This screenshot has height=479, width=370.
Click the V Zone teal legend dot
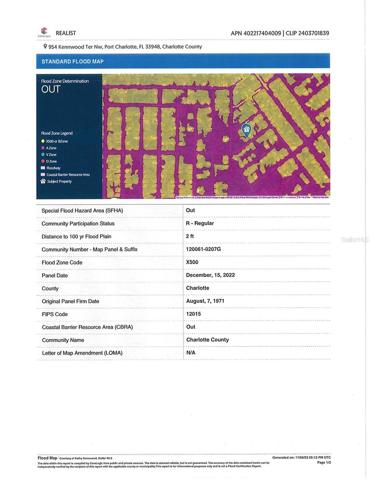pyautogui.click(x=43, y=155)
